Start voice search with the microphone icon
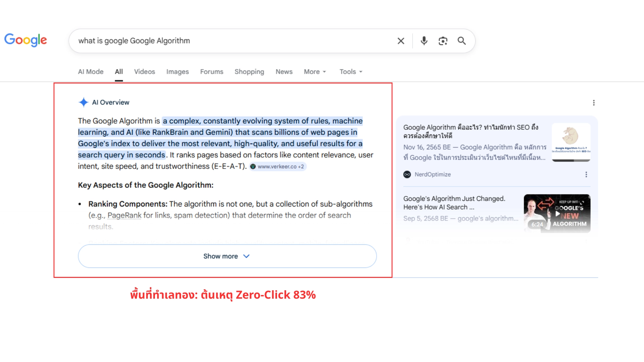644x362 pixels. click(x=424, y=41)
